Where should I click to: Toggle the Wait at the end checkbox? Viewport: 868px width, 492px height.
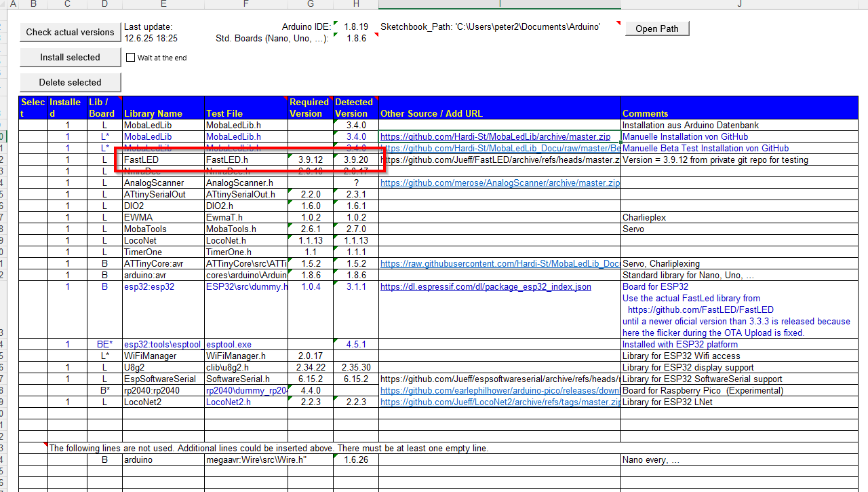(131, 58)
